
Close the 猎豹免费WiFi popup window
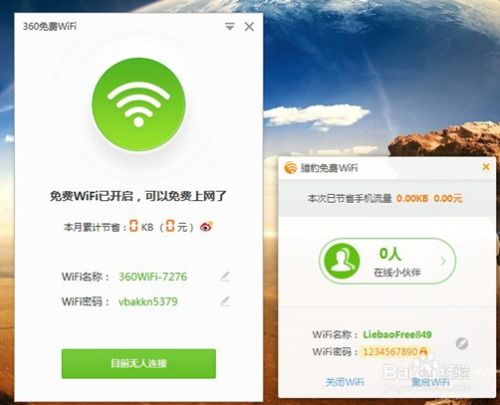[x=486, y=167]
